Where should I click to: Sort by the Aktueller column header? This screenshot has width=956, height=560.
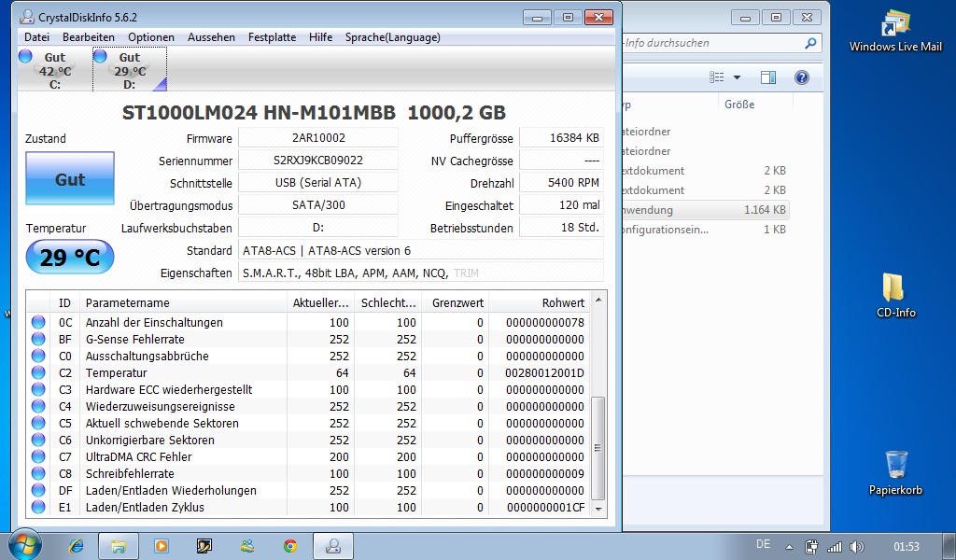tap(321, 302)
